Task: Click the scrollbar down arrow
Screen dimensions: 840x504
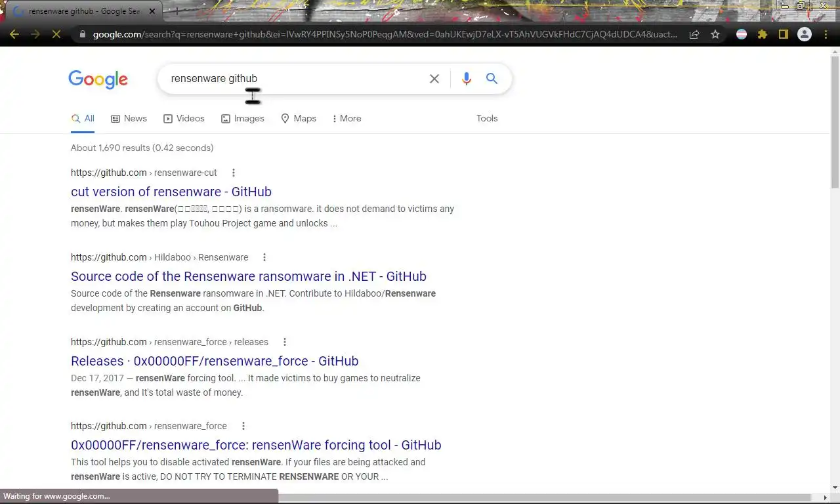Action: (x=835, y=488)
